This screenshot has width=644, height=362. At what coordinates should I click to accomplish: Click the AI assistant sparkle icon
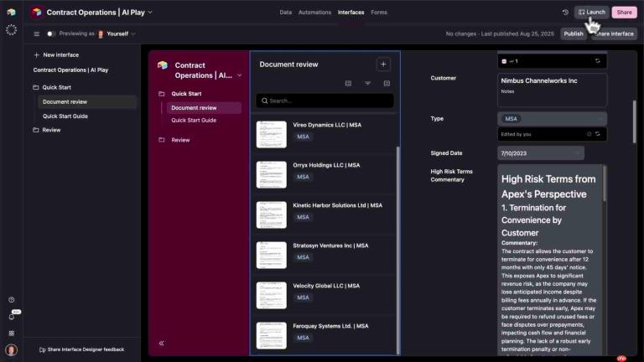click(12, 30)
